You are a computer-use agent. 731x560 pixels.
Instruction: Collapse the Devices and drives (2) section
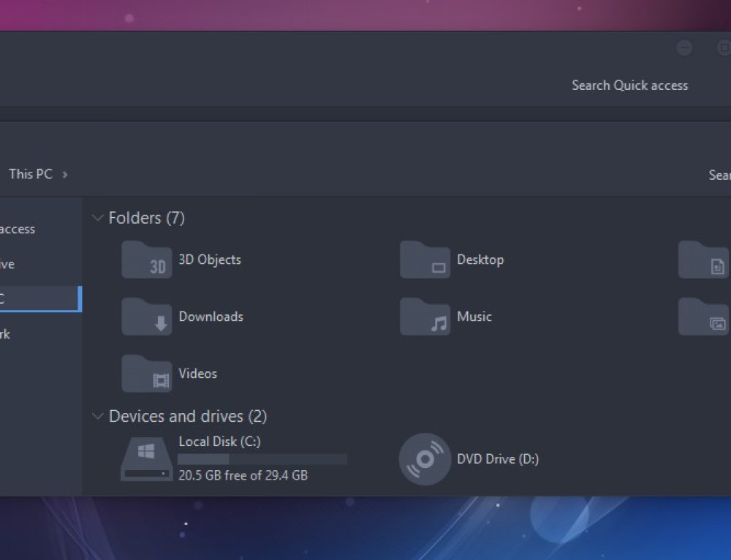pyautogui.click(x=98, y=416)
